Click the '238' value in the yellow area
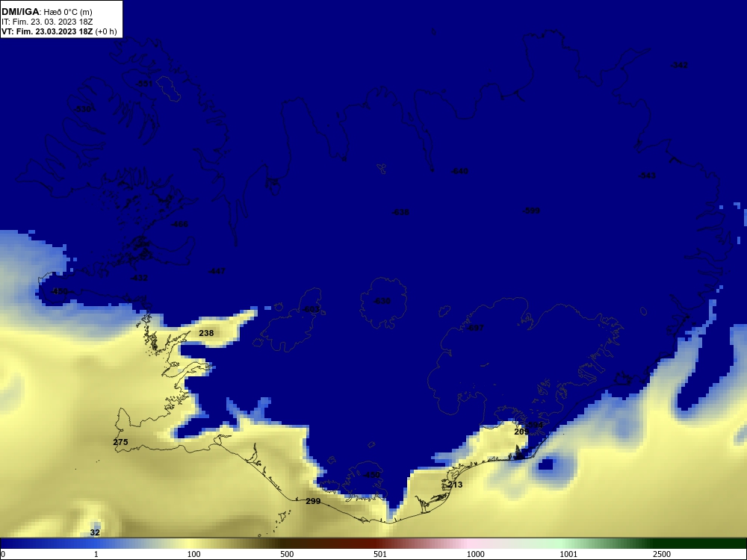Viewport: 747px width, 560px height. pyautogui.click(x=206, y=333)
